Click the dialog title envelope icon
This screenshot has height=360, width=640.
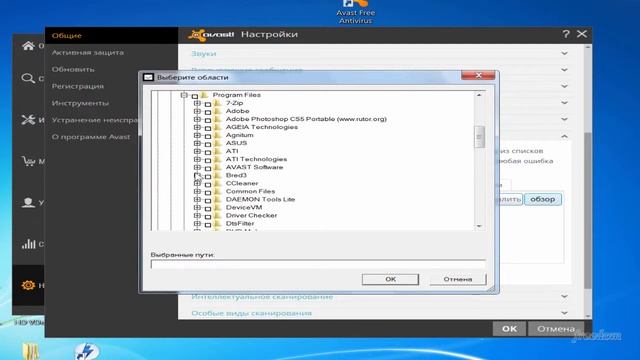click(x=148, y=77)
